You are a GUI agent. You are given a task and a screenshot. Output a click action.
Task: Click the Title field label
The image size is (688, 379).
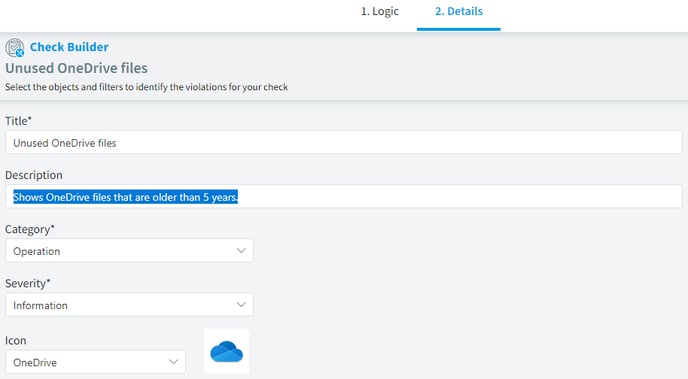pos(18,121)
